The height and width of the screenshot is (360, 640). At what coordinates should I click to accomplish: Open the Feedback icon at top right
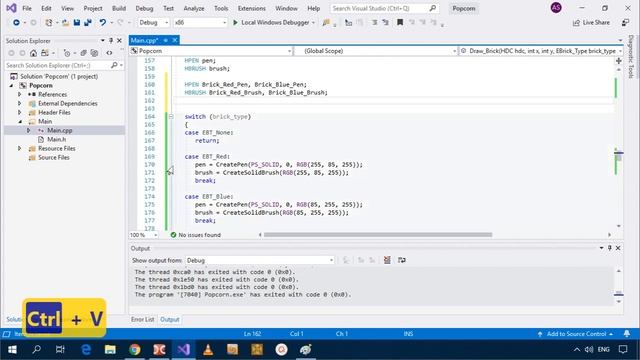(625, 22)
